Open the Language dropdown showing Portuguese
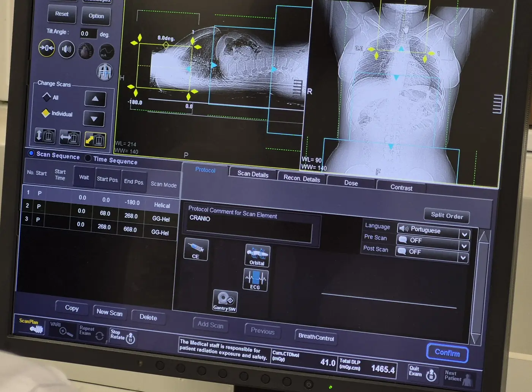This screenshot has height=392, width=532. tap(464, 234)
